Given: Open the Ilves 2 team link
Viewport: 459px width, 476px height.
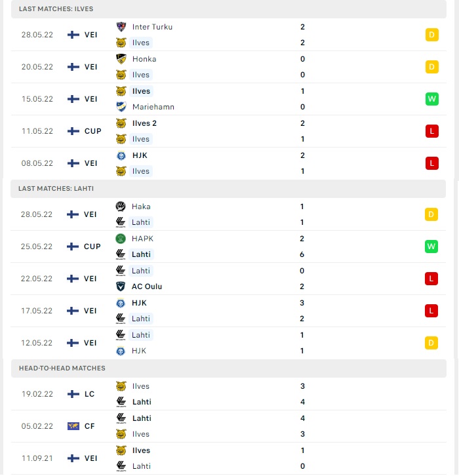Looking at the screenshot, I should 144,123.
